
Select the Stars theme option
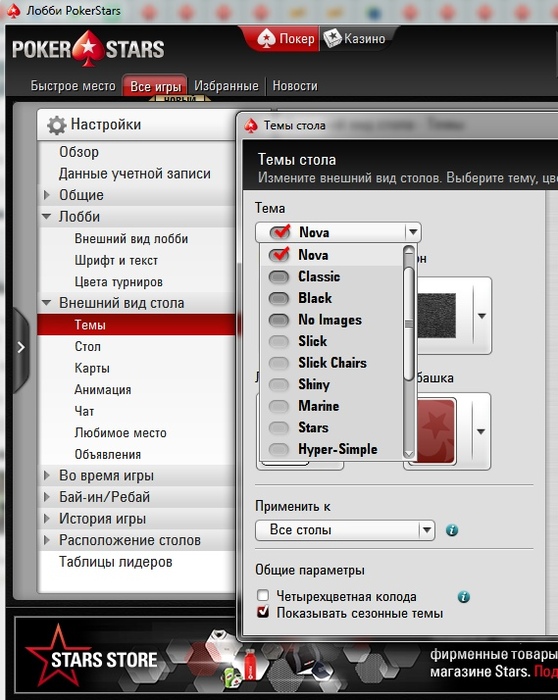[331, 428]
